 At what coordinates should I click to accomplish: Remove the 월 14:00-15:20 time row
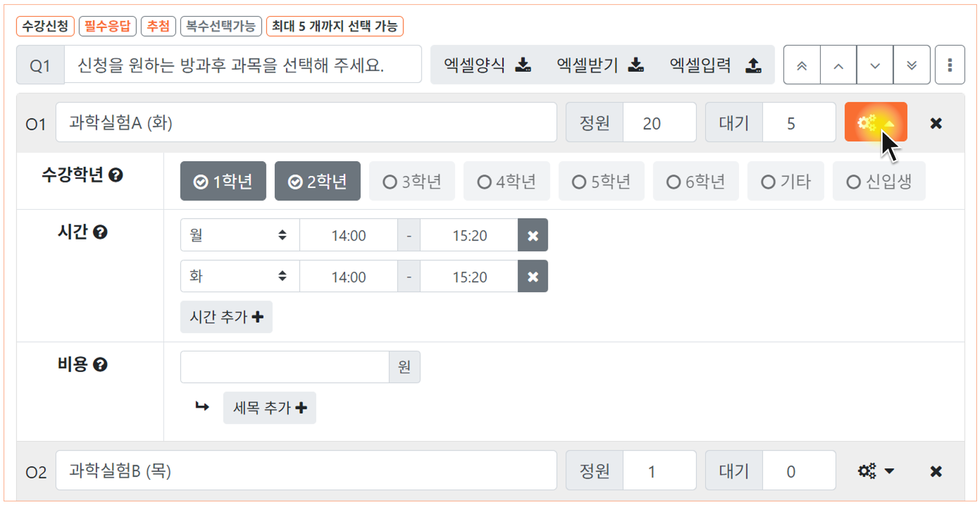[x=533, y=235]
